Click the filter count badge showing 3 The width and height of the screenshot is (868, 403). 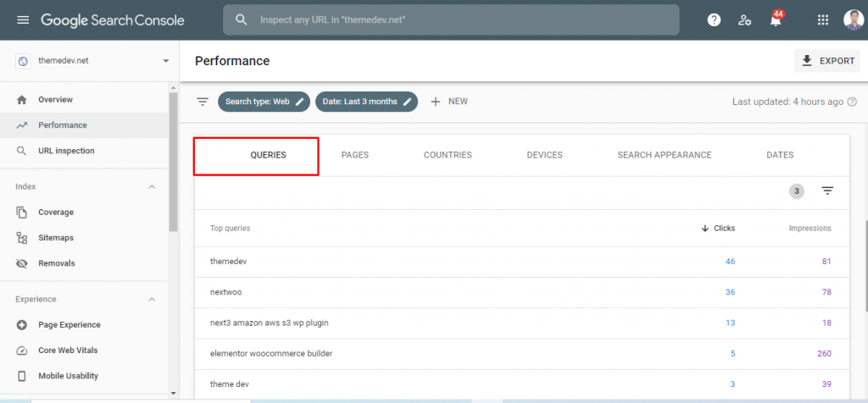point(797,191)
